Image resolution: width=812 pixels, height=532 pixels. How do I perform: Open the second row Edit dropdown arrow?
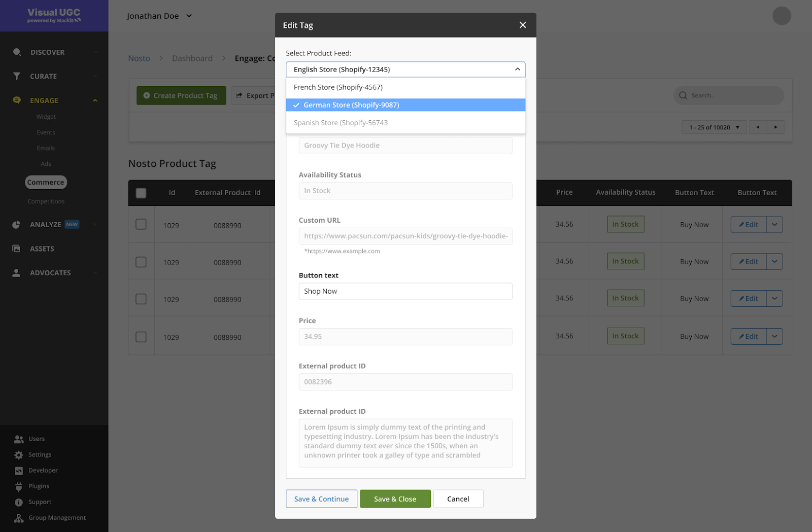coord(774,262)
